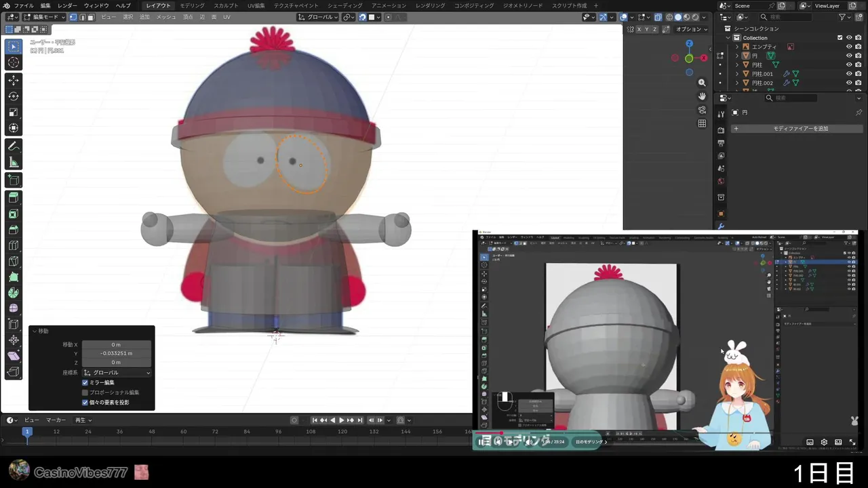Open the オプション dropdown

691,29
